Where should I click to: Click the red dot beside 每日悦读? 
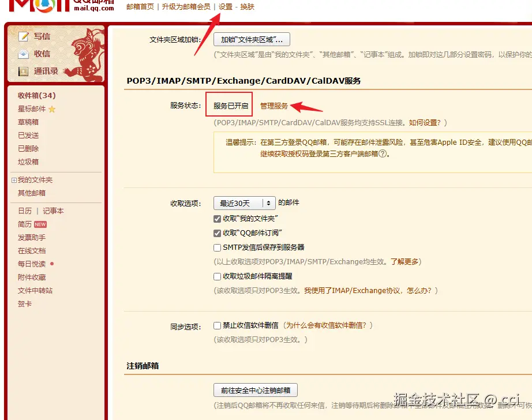52,264
